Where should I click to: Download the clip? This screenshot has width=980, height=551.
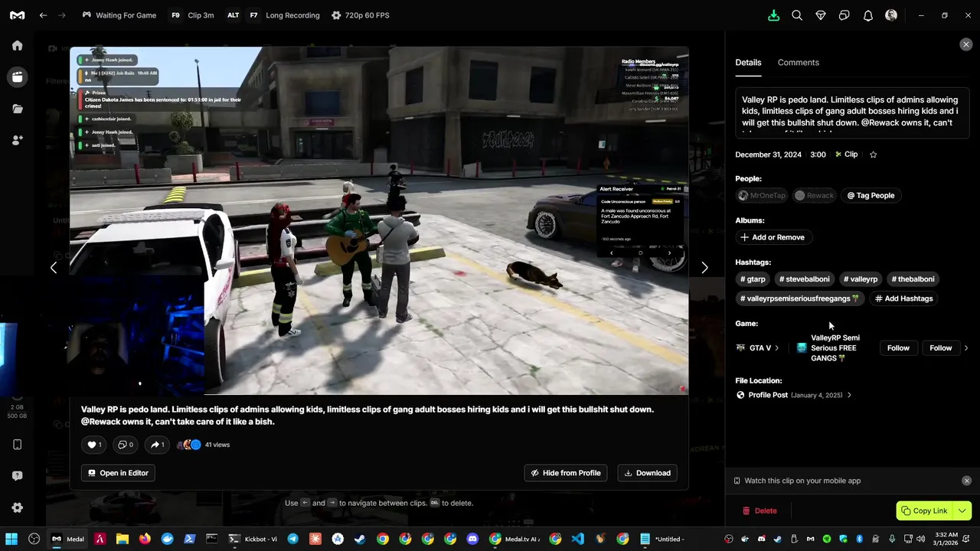coord(647,473)
